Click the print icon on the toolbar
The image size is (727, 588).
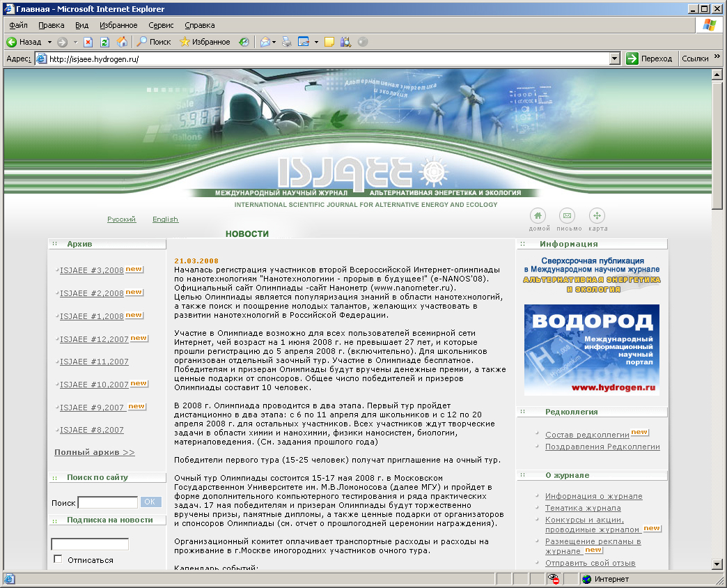pyautogui.click(x=286, y=41)
